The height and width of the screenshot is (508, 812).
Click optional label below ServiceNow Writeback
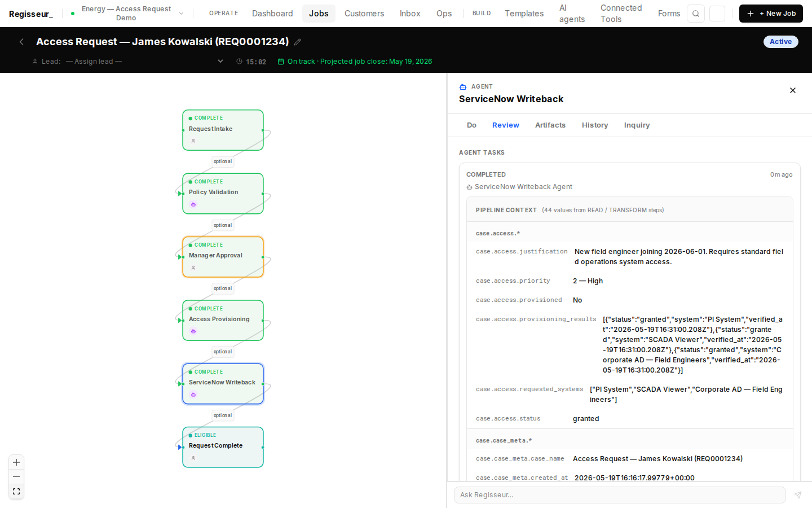click(x=223, y=415)
